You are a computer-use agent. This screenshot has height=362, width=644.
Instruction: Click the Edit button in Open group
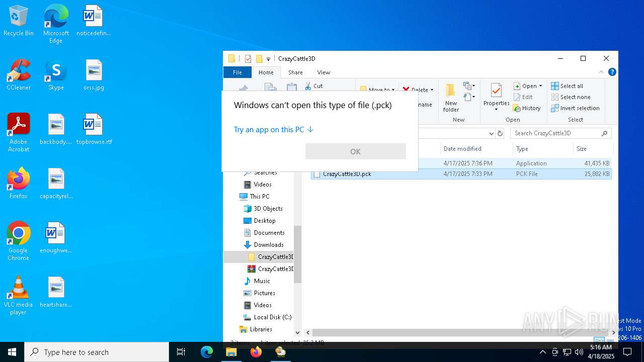pyautogui.click(x=523, y=97)
